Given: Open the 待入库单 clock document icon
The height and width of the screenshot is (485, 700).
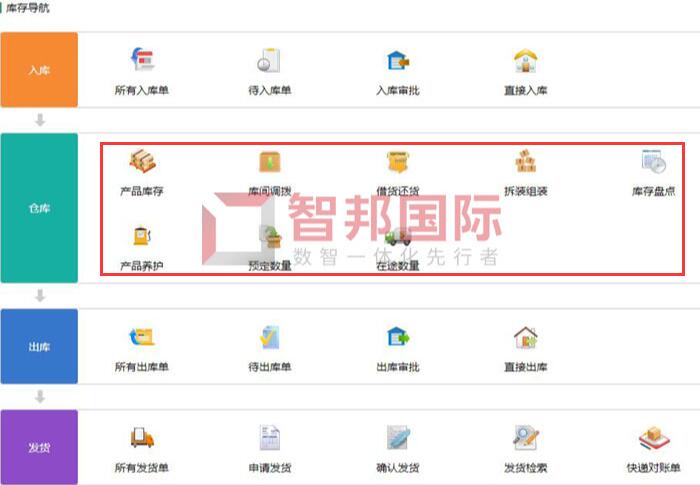Looking at the screenshot, I should coord(270,60).
